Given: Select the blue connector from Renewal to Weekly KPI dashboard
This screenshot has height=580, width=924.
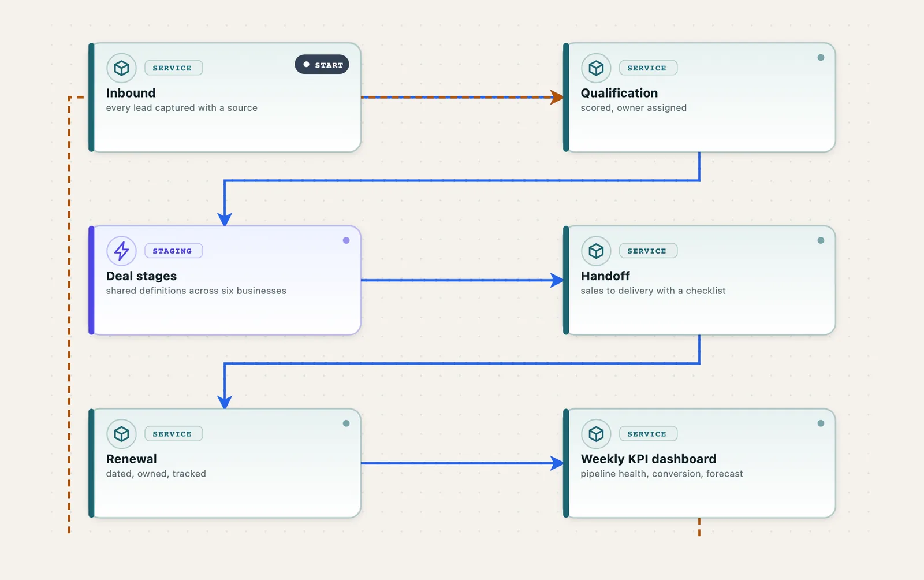Looking at the screenshot, I should pos(462,463).
